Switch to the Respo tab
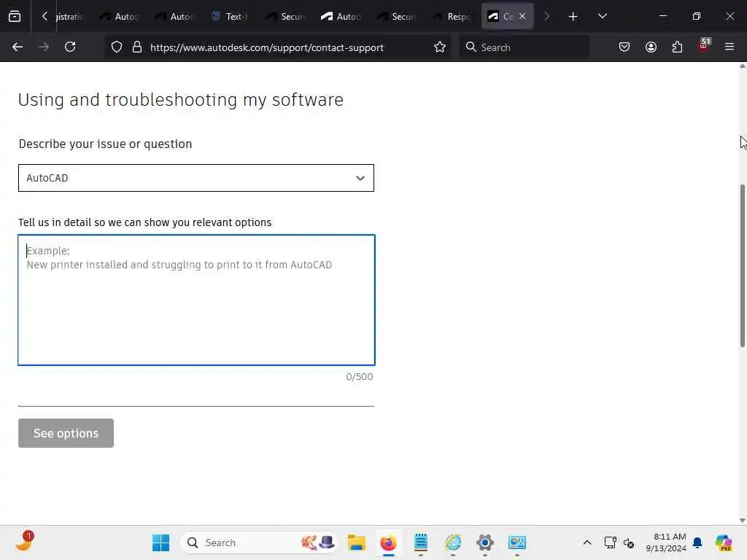The height and width of the screenshot is (560, 747). pos(452,17)
